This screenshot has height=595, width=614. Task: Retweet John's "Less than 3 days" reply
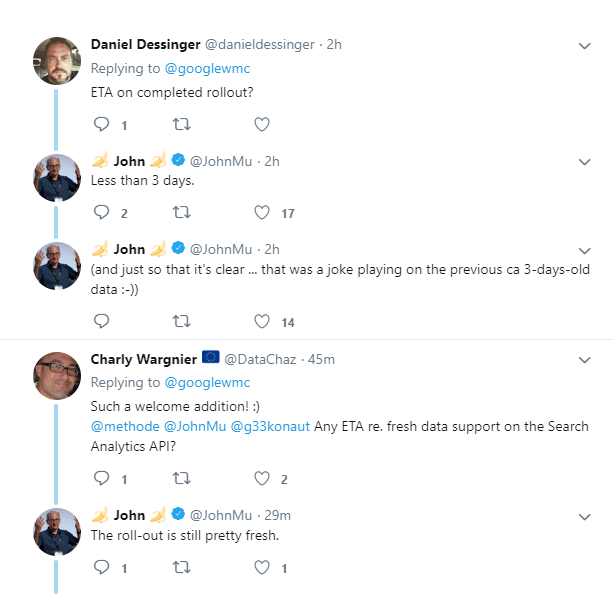[181, 213]
